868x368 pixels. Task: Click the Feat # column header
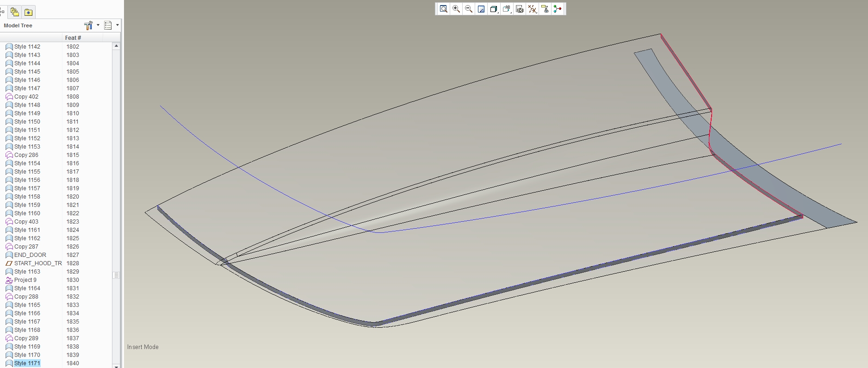click(73, 38)
